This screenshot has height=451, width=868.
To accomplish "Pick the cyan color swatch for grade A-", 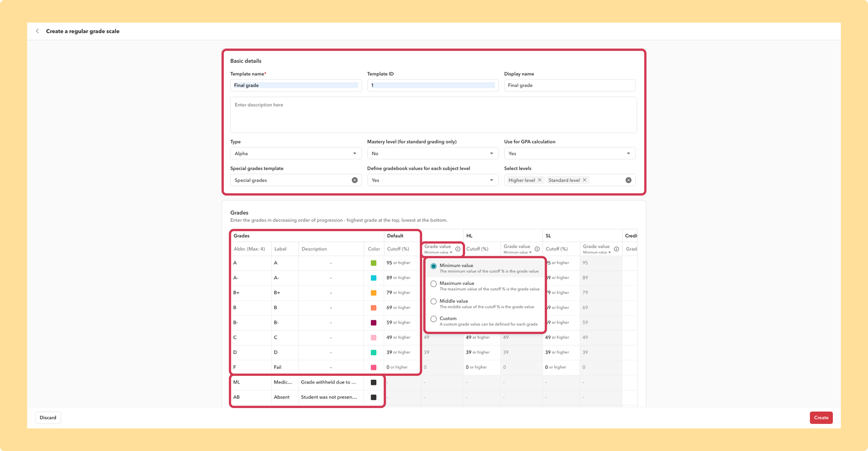I will click(x=374, y=278).
